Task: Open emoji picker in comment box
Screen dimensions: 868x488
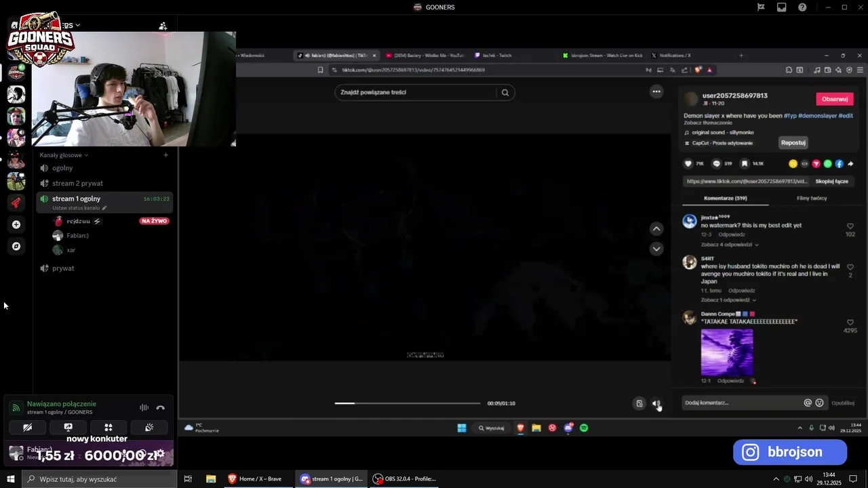Action: tap(819, 403)
